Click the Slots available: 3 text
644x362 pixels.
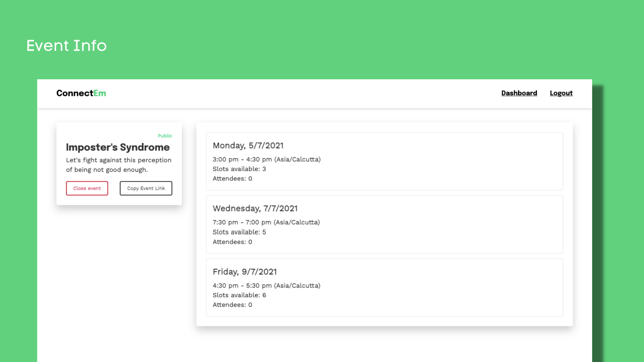coord(239,169)
